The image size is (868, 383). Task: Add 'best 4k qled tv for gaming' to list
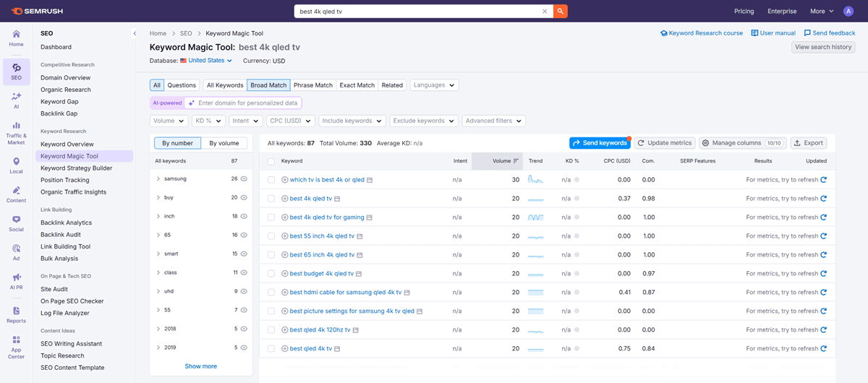(285, 218)
